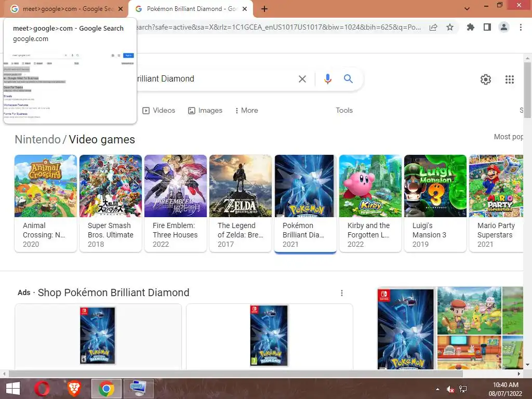
Task: Clear the search box with X icon
Action: click(x=302, y=79)
